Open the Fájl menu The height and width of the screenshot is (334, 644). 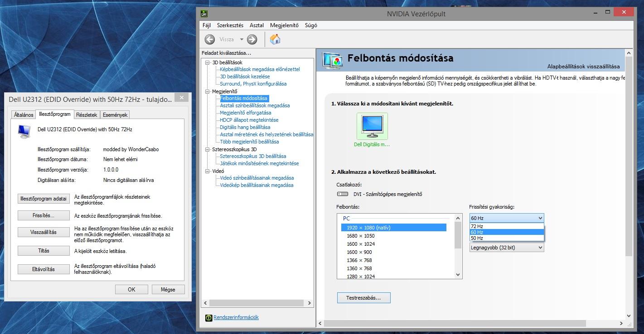[207, 25]
